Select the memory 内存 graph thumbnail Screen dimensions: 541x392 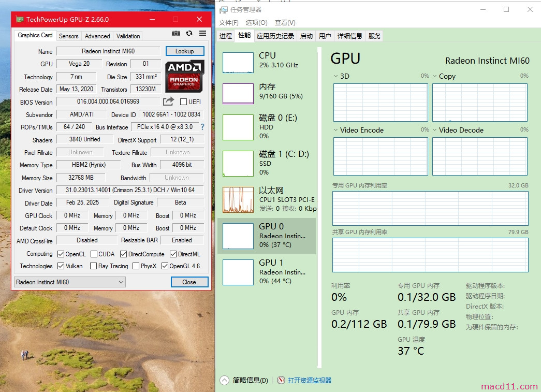click(x=238, y=94)
